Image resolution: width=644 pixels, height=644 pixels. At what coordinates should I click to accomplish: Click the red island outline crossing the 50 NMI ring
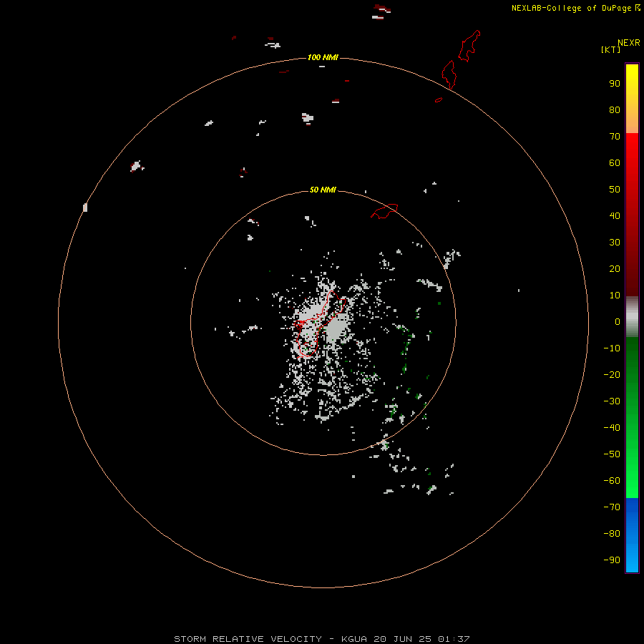(384, 211)
